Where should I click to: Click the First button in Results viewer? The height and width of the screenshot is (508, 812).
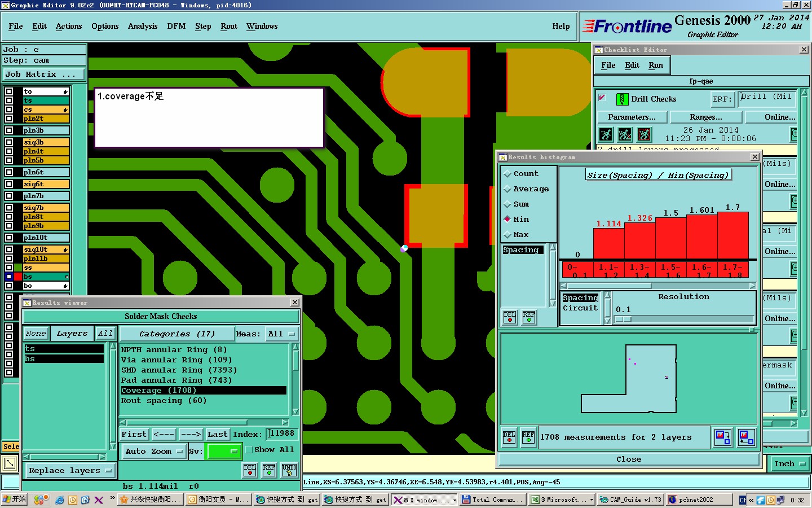click(x=134, y=434)
